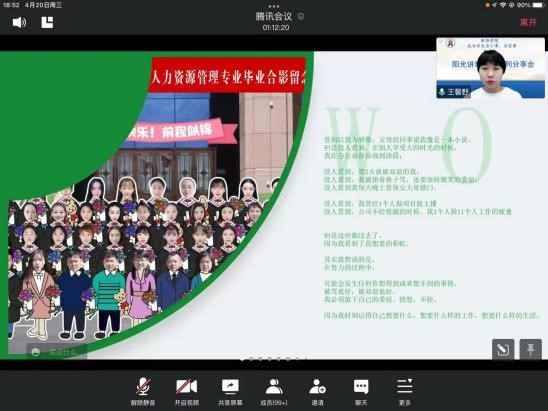
Task: Toggle the pin icon on shared screen
Action: [531, 349]
